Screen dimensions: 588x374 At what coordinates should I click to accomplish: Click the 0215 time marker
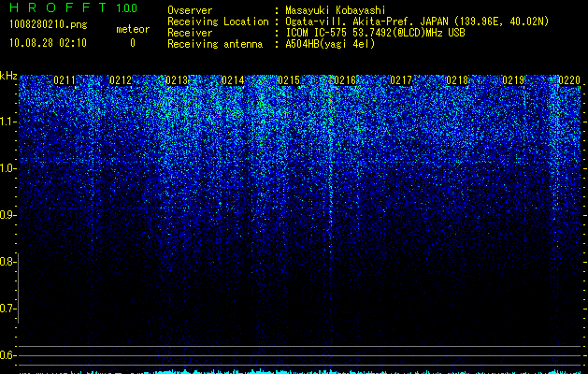tap(289, 80)
